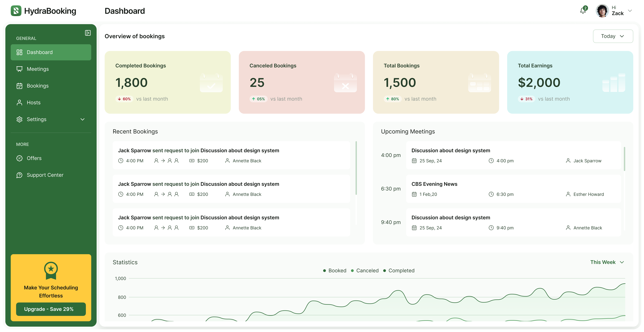
Task: Select the Offers icon in sidebar
Action: point(19,158)
